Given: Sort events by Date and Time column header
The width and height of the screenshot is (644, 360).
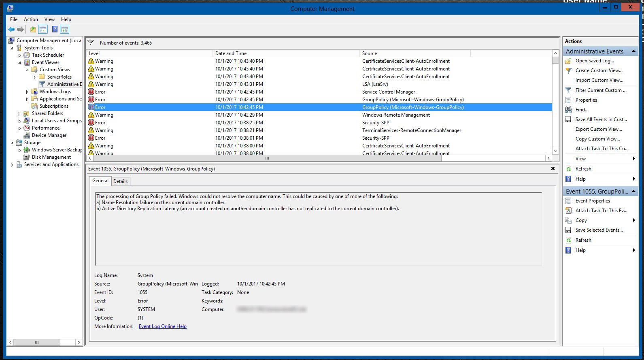Looking at the screenshot, I should pyautogui.click(x=286, y=53).
